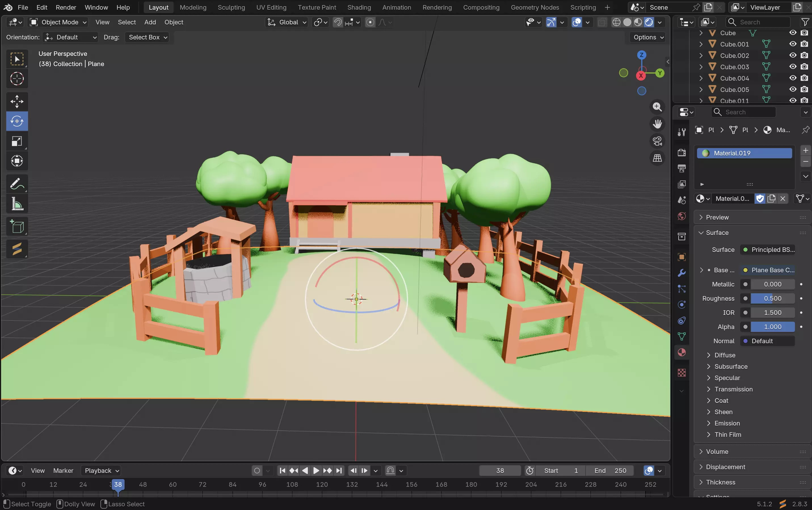Click the Z axis on navigation gizmo
Screen dimensions: 812x510
click(x=641, y=55)
